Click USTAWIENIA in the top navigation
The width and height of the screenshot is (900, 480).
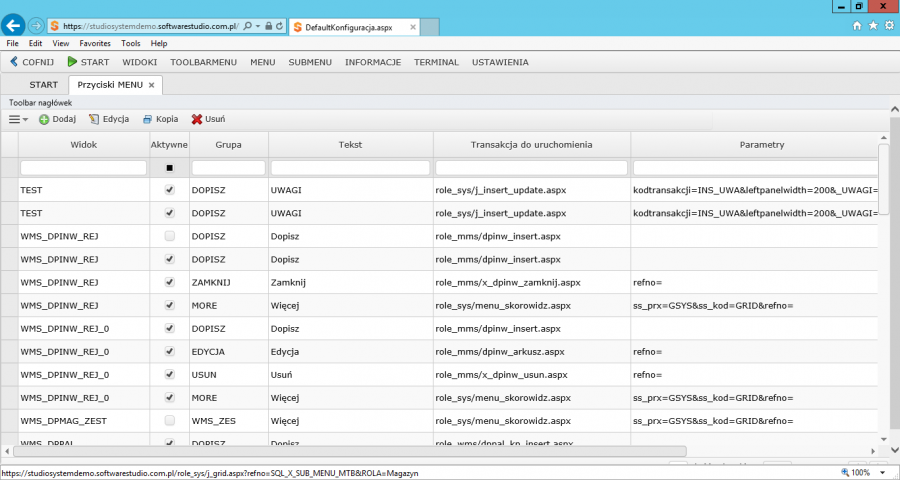click(x=500, y=62)
